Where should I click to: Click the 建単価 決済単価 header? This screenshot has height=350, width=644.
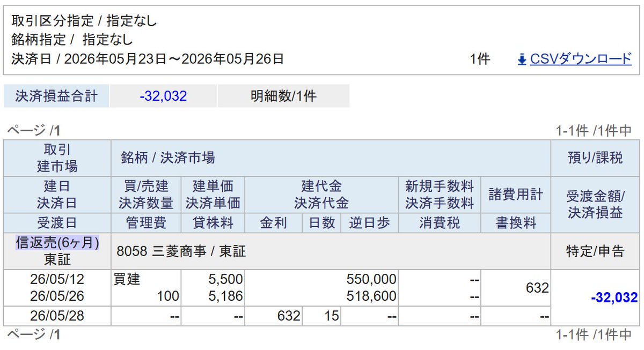click(x=213, y=195)
